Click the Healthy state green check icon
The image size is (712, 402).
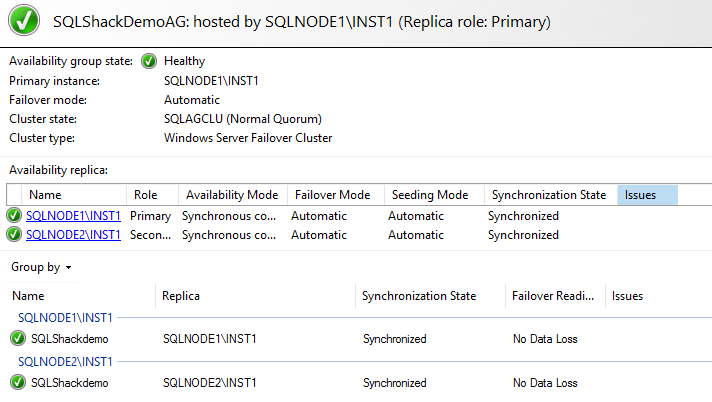pos(149,61)
